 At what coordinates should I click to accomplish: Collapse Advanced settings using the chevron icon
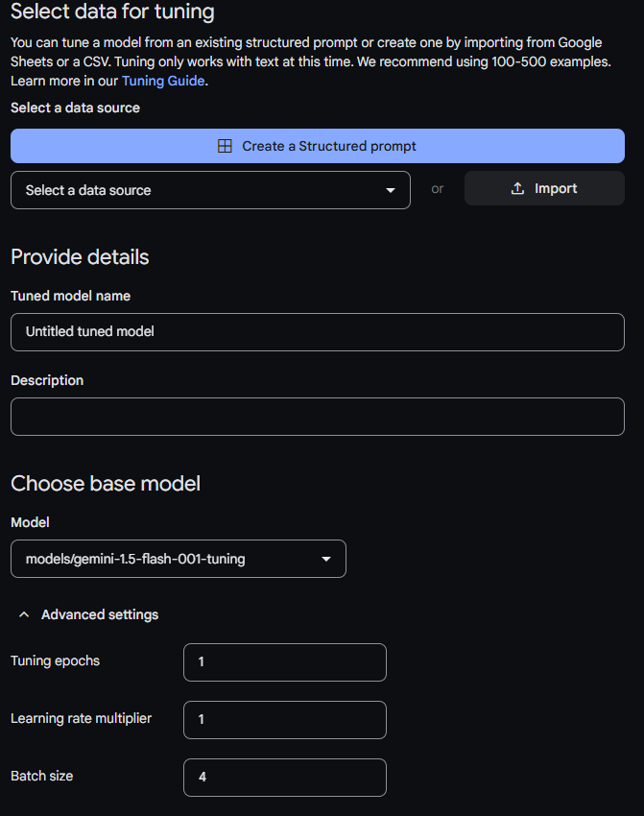[24, 614]
